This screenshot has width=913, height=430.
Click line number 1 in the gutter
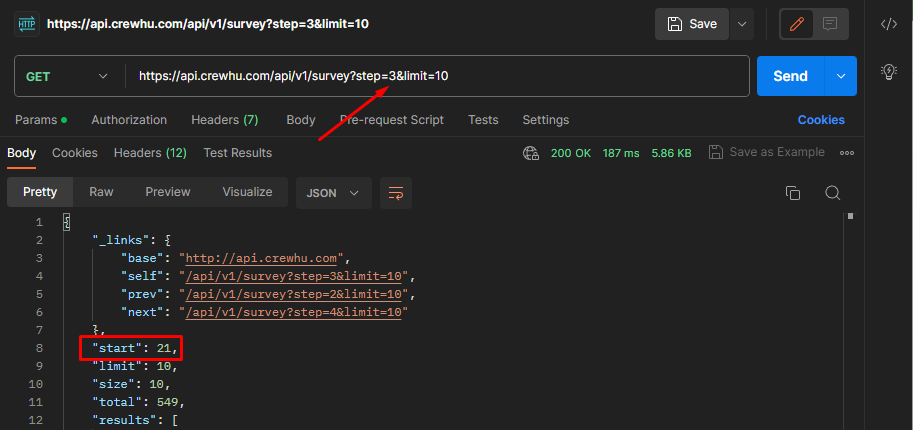[x=39, y=222]
